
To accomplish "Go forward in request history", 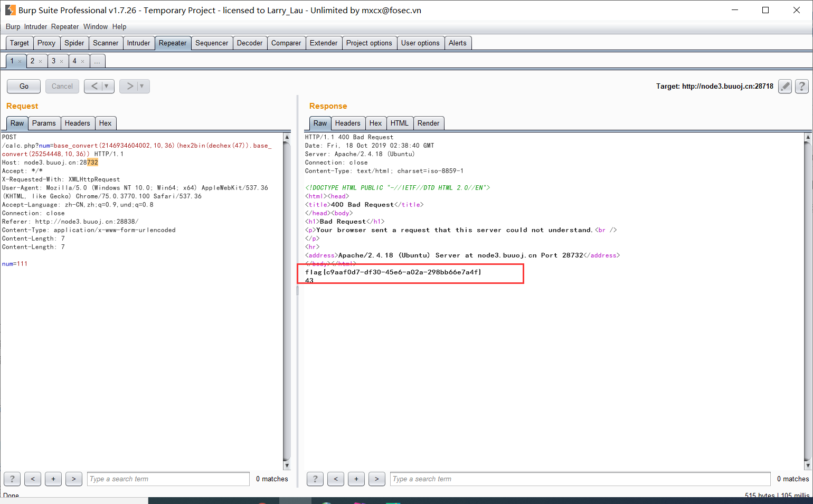I will pyautogui.click(x=129, y=86).
